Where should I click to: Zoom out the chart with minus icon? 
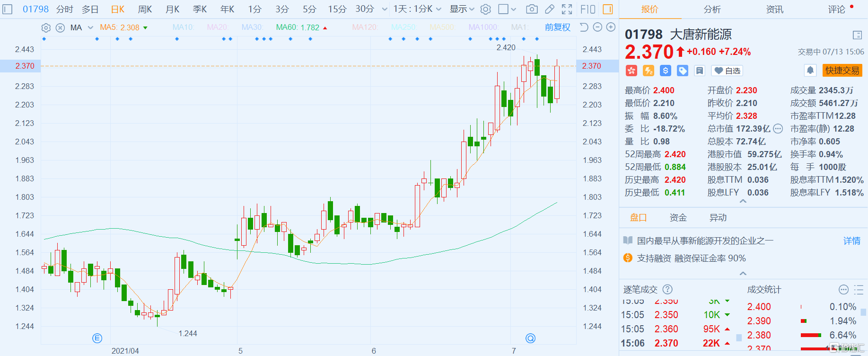click(597, 27)
